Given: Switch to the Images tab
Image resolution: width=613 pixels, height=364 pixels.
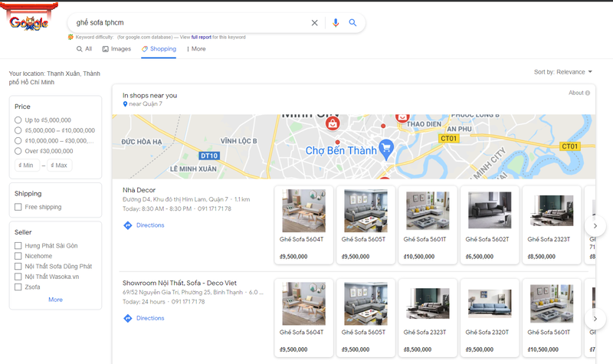Looking at the screenshot, I should click(116, 49).
